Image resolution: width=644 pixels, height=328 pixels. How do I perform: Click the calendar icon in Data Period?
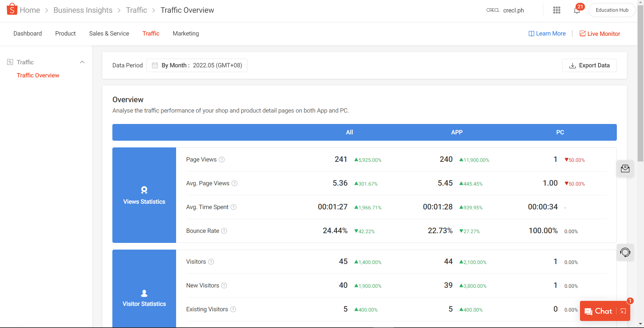pos(155,65)
